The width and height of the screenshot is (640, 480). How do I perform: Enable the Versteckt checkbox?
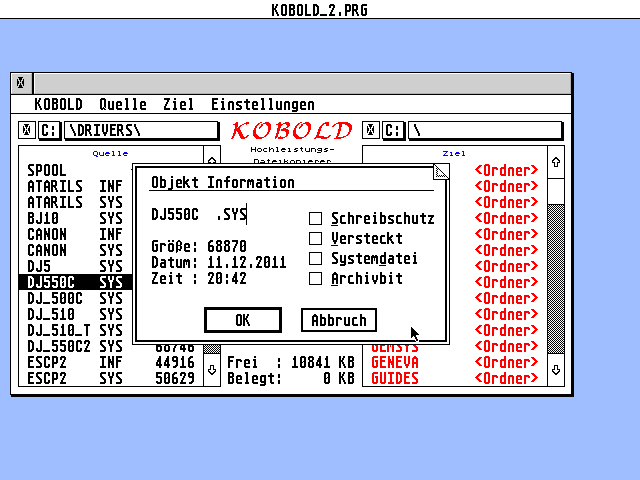(315, 238)
